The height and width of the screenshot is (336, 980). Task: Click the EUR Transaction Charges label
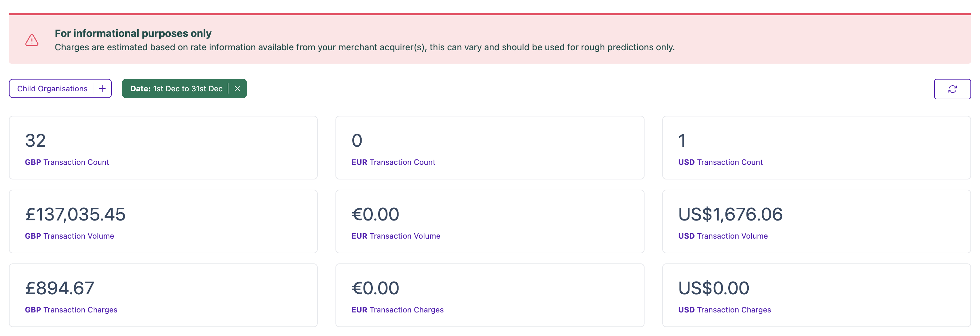(x=398, y=310)
